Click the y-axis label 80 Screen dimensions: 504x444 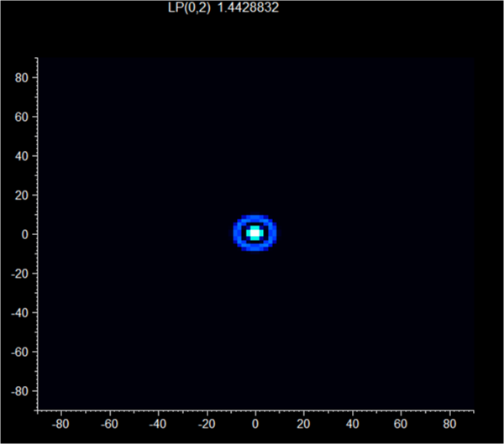click(22, 78)
